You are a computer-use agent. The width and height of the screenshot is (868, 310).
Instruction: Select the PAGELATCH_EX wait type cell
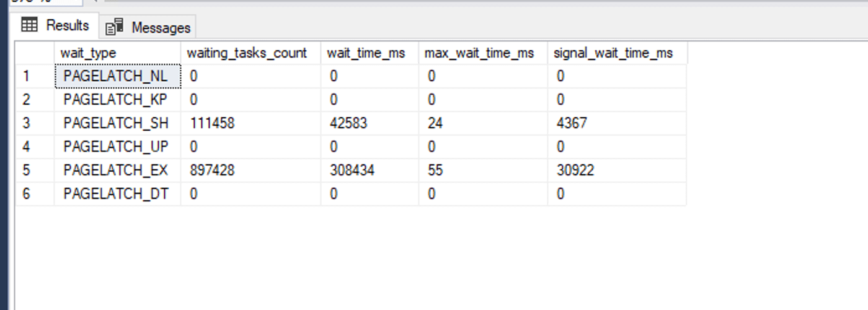[118, 170]
